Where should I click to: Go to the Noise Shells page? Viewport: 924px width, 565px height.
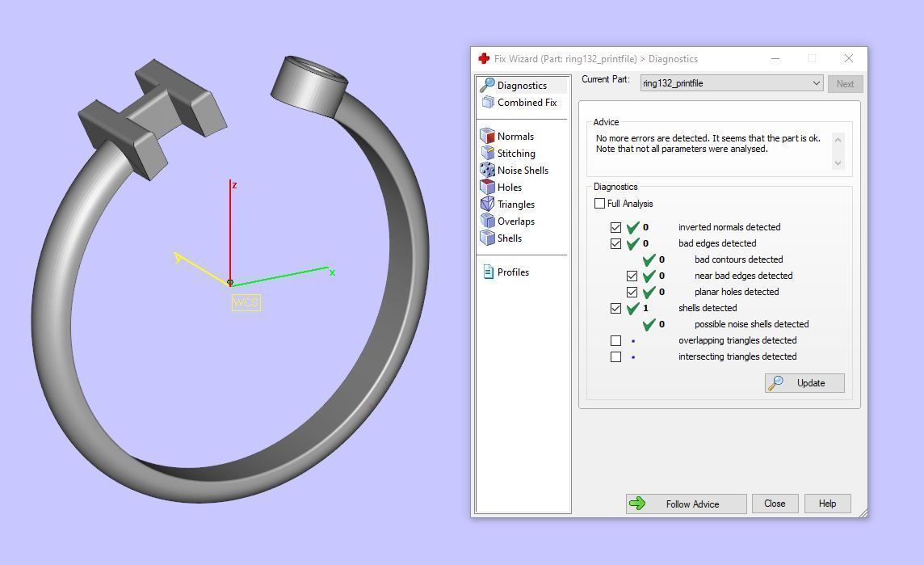(523, 171)
